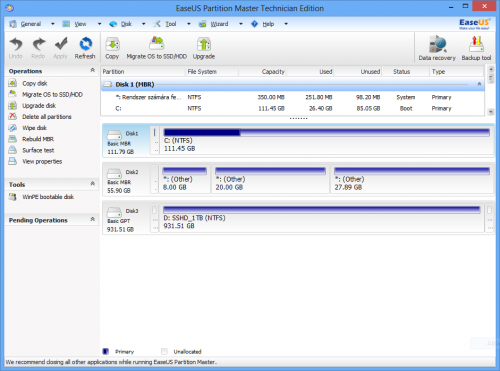
Task: Sort by Partition column header
Action: coord(143,72)
